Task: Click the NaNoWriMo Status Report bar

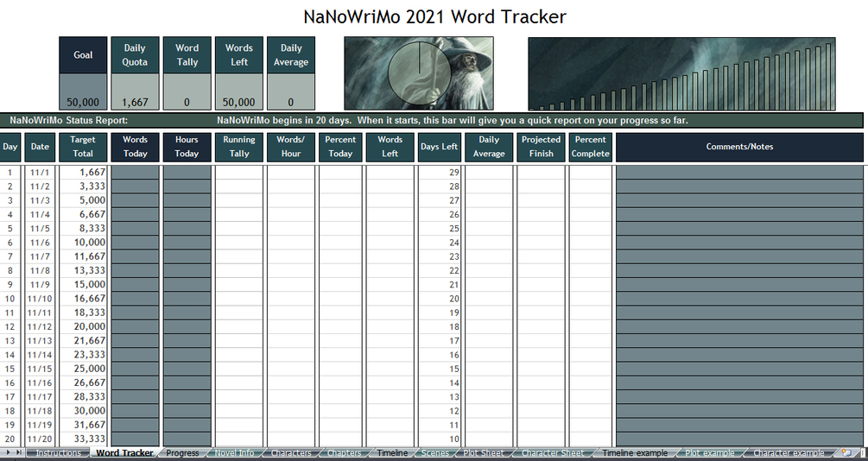Action: pyautogui.click(x=431, y=120)
